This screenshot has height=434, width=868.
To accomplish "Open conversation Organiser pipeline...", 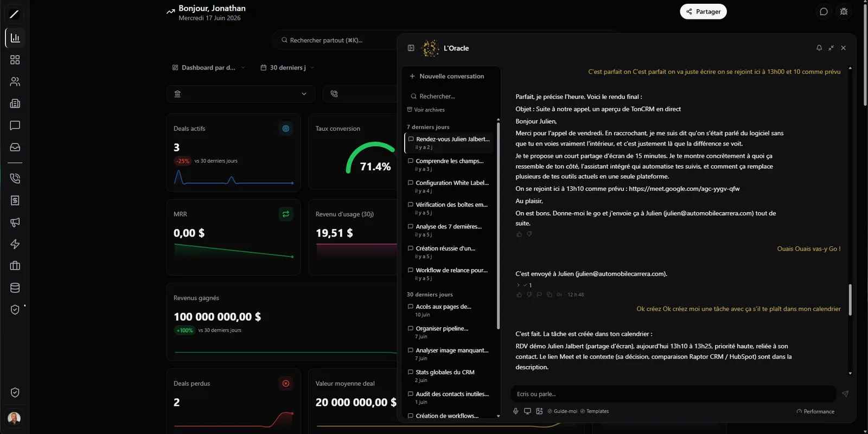I will point(449,332).
